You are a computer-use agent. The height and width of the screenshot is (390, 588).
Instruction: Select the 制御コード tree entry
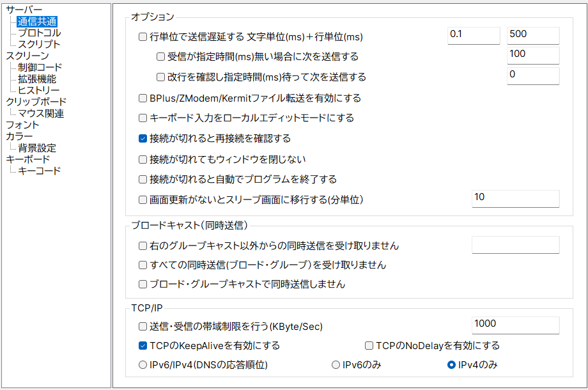point(40,67)
